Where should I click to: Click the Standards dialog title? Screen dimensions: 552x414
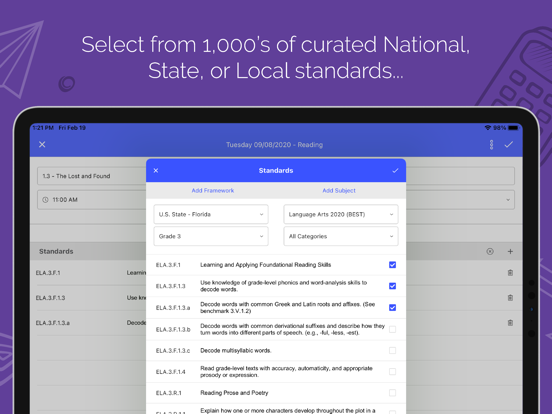pos(276,171)
